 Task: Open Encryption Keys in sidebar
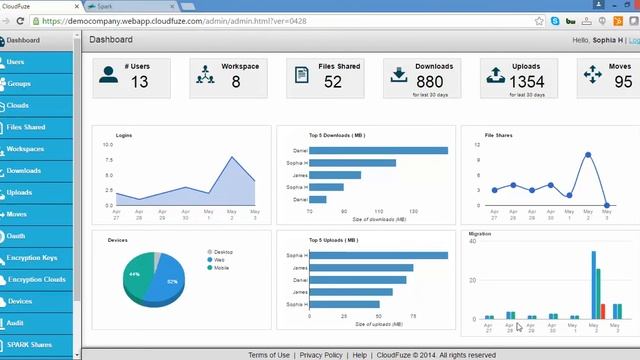click(36, 258)
